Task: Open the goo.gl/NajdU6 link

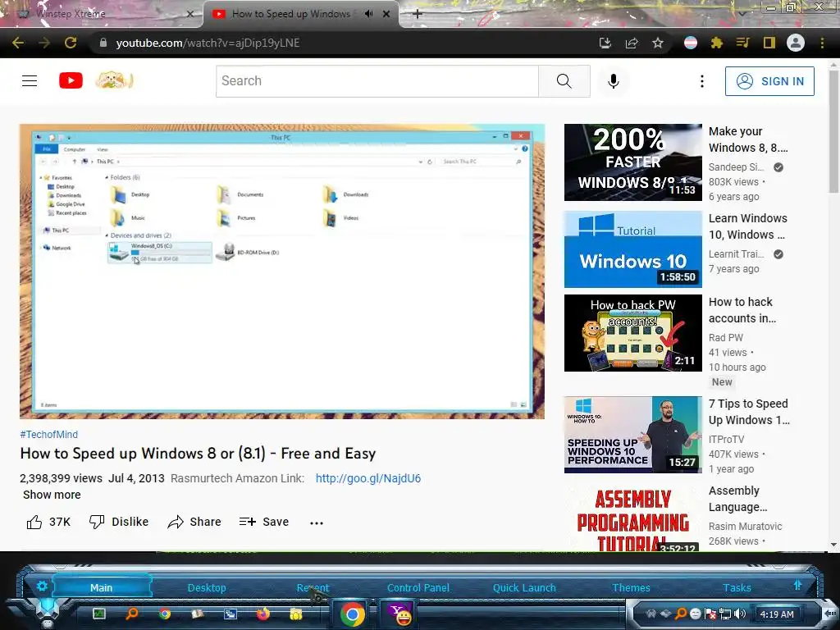Action: click(368, 478)
